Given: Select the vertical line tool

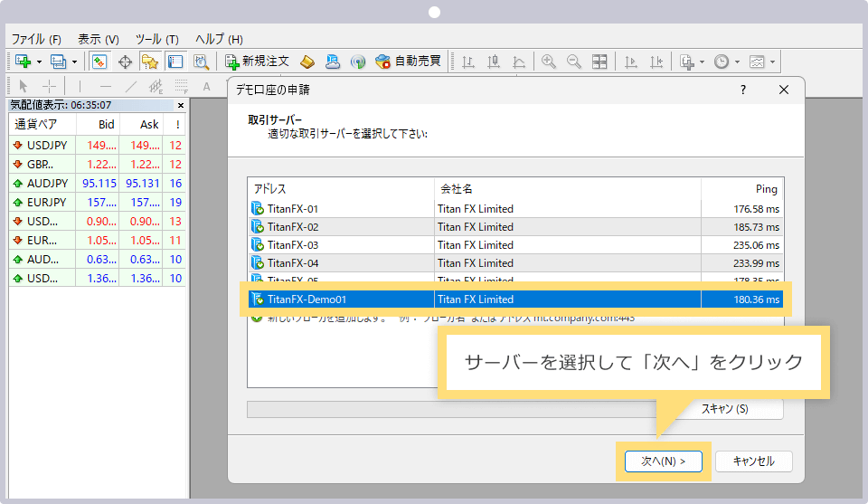Looking at the screenshot, I should (x=80, y=86).
